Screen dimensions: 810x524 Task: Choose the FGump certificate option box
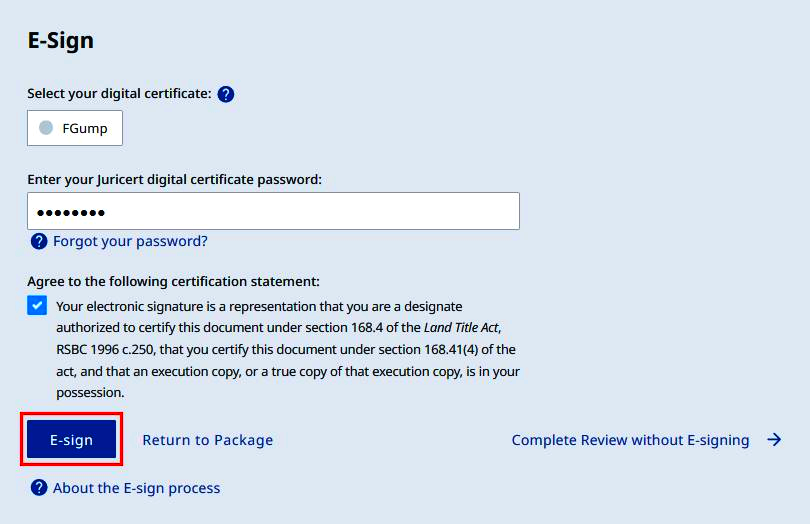[x=75, y=128]
